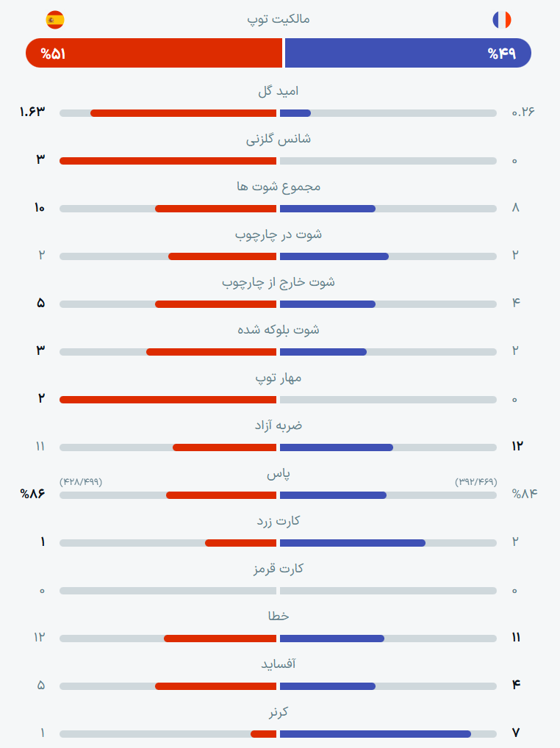Click France's blue کرنر bar
This screenshot has height=748, width=560.
pyautogui.click(x=376, y=734)
